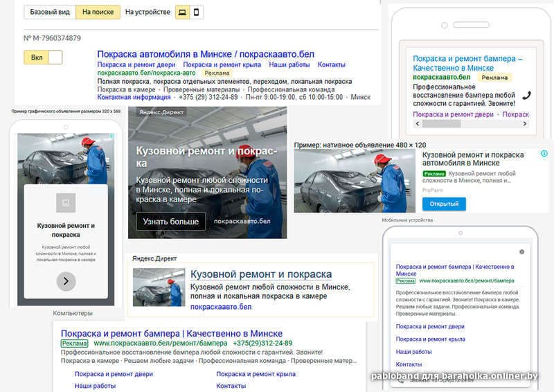Viewport: 554px width, 392px height.
Task: Click the horizontal scrollbar thumb in the top mobile ad
Action: [441, 123]
